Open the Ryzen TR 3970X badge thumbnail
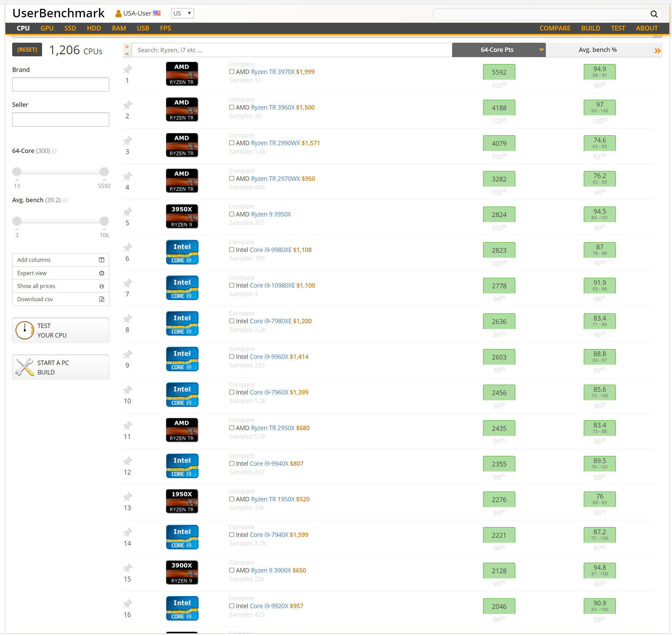Image resolution: width=672 pixels, height=636 pixels. tap(182, 74)
